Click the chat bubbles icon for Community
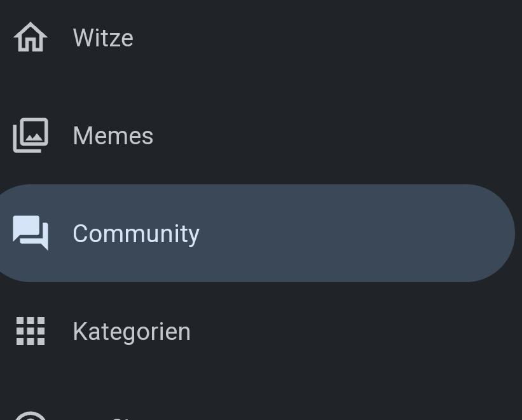 [x=31, y=233]
